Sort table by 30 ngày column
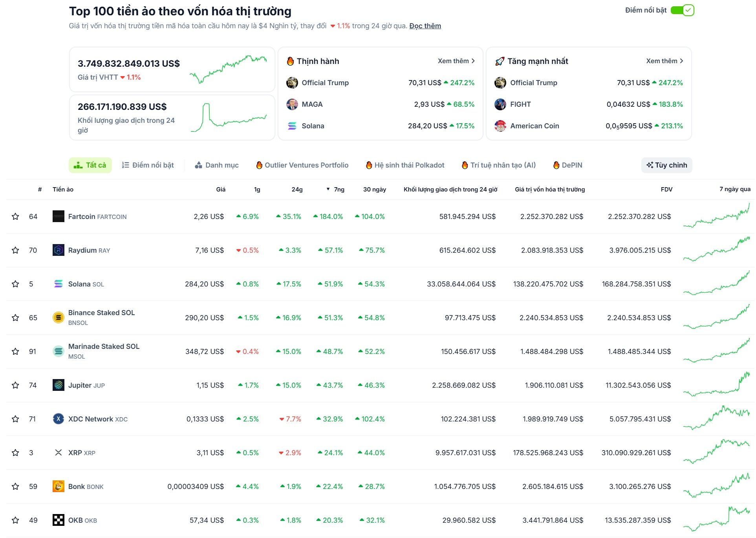Image resolution: width=756 pixels, height=538 pixels. click(x=375, y=189)
